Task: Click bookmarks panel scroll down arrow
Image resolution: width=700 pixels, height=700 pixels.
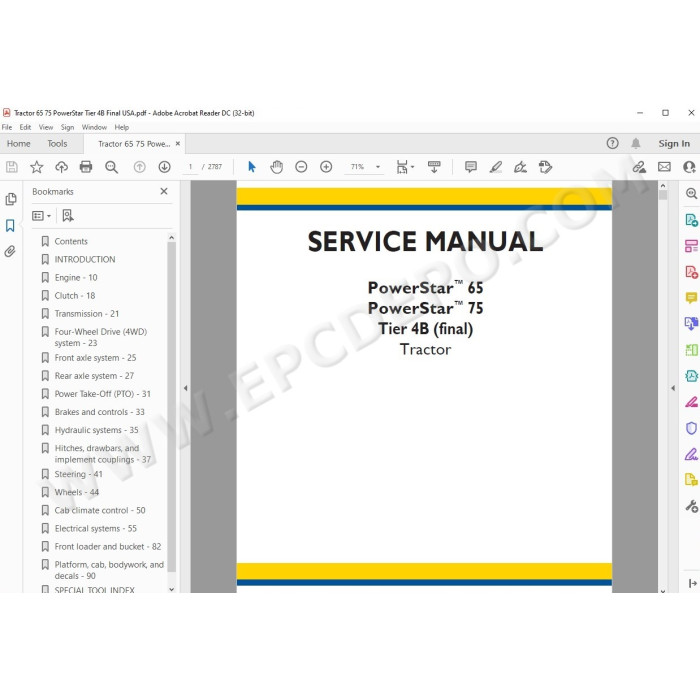Action: (x=171, y=589)
